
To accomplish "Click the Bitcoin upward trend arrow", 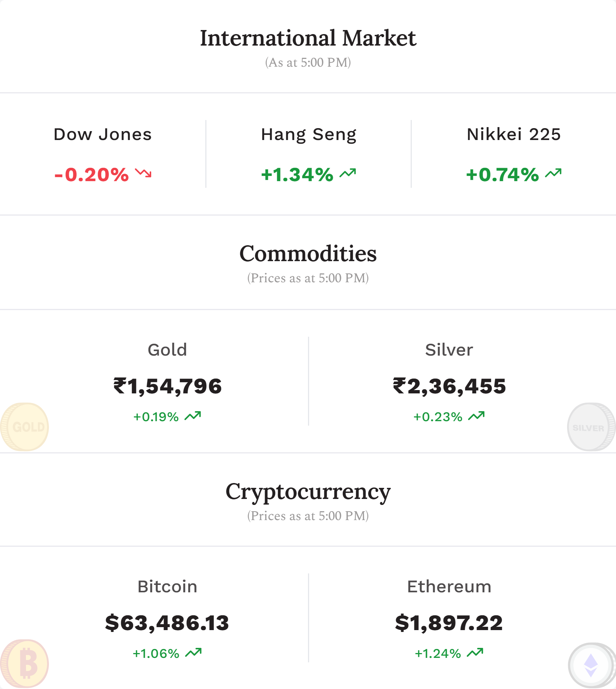I will [x=193, y=653].
